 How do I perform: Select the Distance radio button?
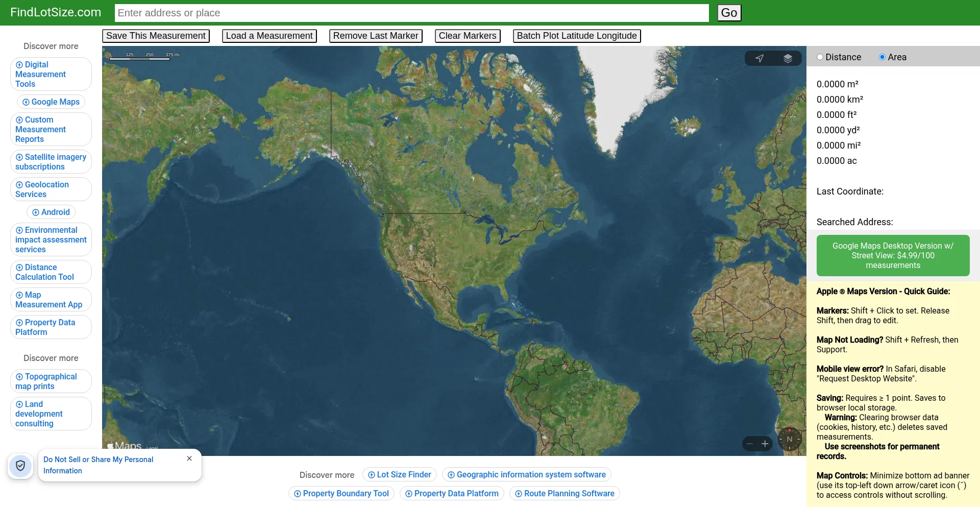820,57
